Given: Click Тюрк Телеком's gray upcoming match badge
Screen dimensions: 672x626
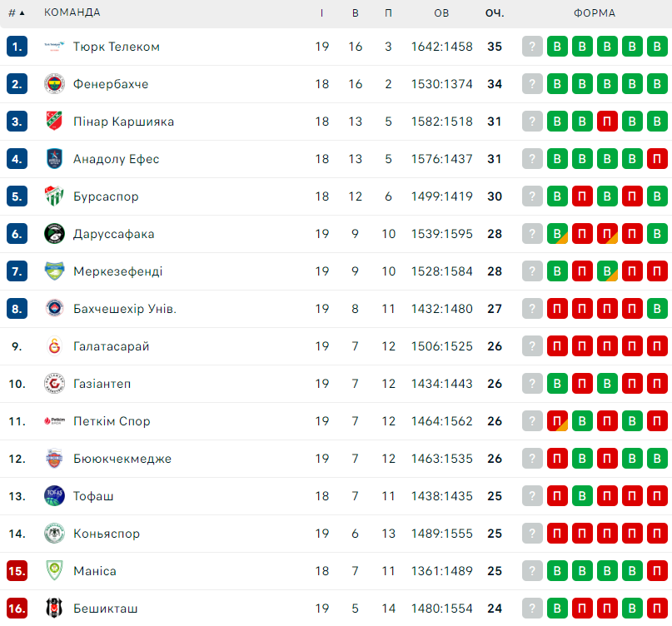Looking at the screenshot, I should coord(532,47).
